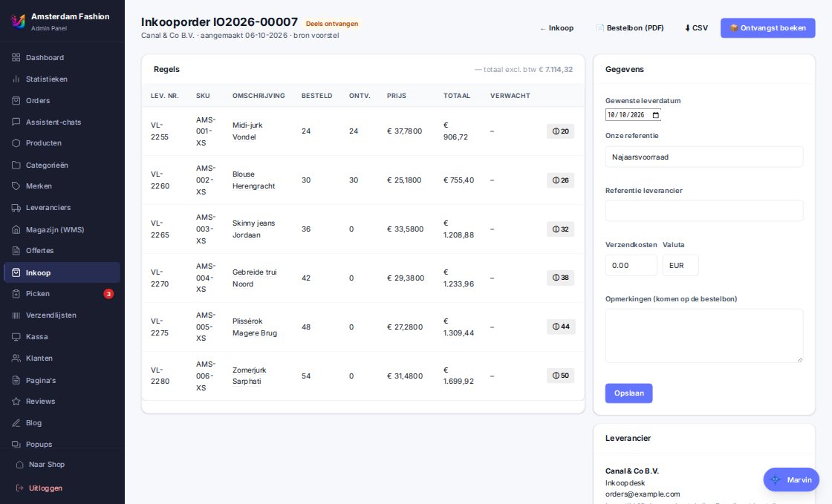Click the Assistent-chats speech bubble icon
Image resolution: width=832 pixels, height=504 pixels.
(x=16, y=122)
